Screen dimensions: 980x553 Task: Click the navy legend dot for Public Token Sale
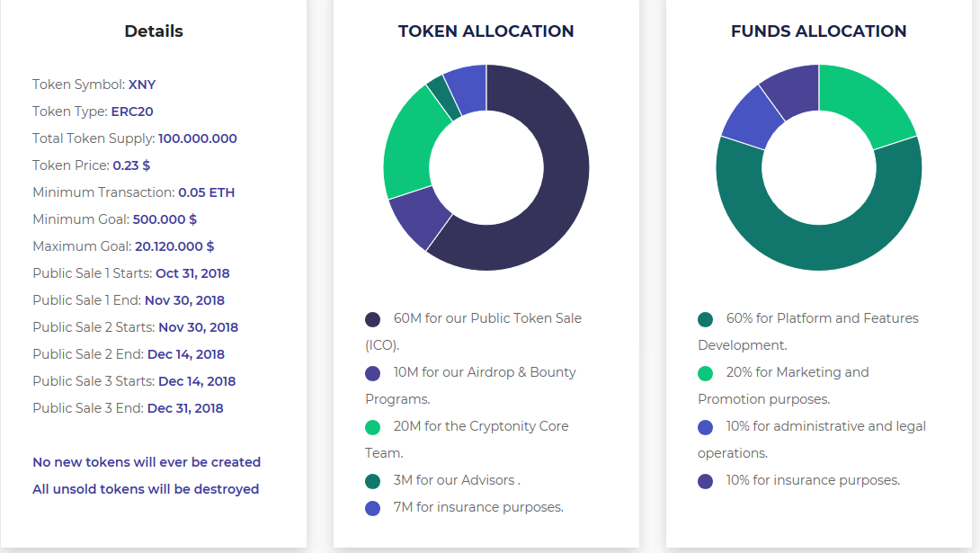click(x=373, y=319)
